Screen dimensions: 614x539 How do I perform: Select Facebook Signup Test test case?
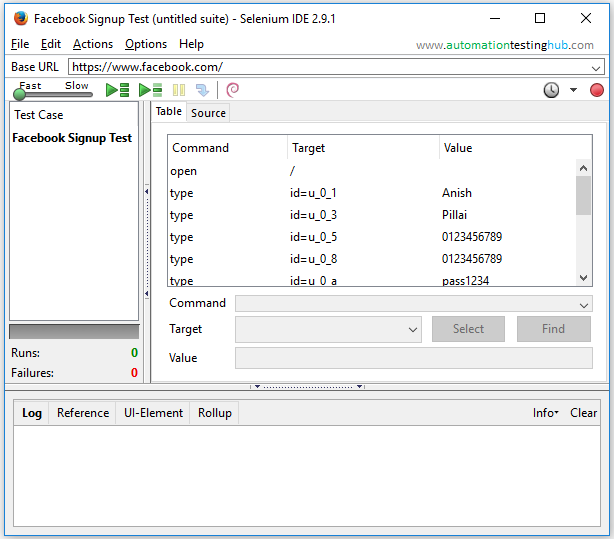pos(72,138)
